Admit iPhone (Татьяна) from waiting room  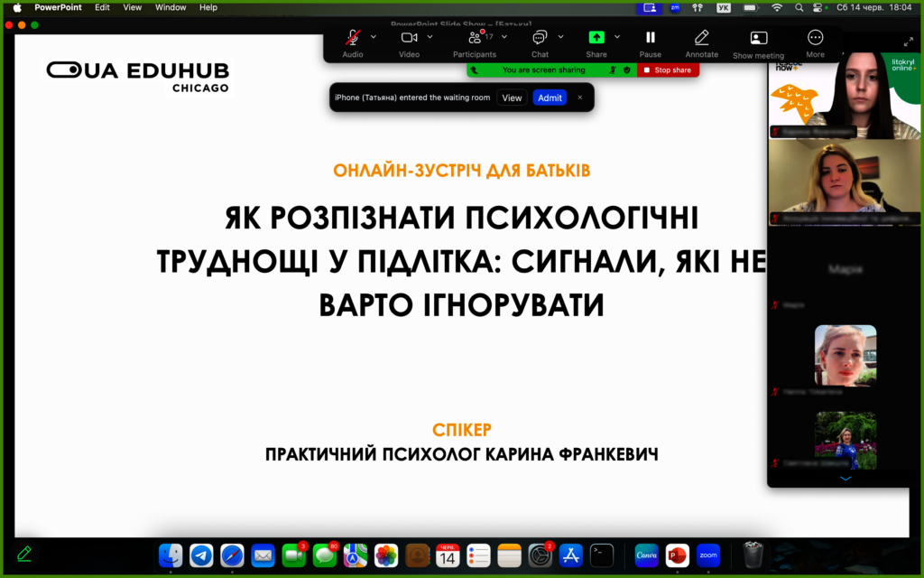550,98
